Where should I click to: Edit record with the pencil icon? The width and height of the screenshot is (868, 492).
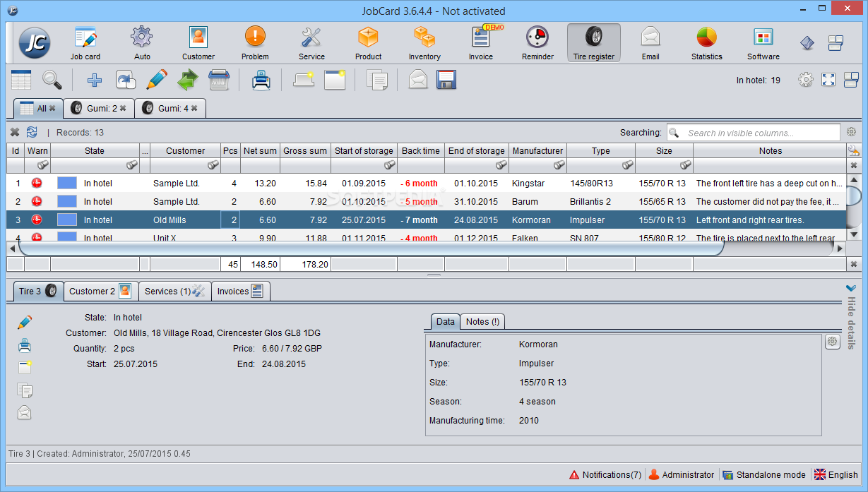(156, 80)
